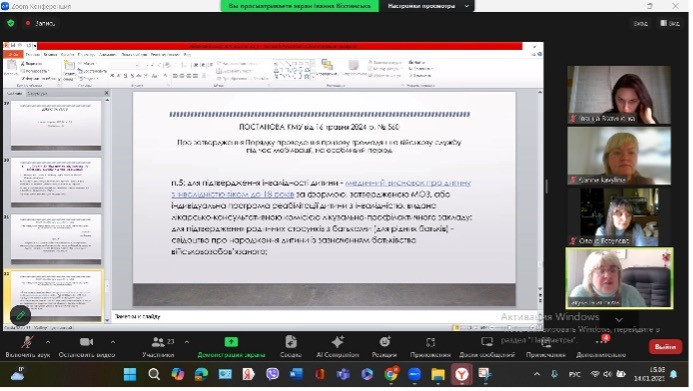Click the chevron below the video tiles
The image size is (693, 391).
pyautogui.click(x=619, y=319)
